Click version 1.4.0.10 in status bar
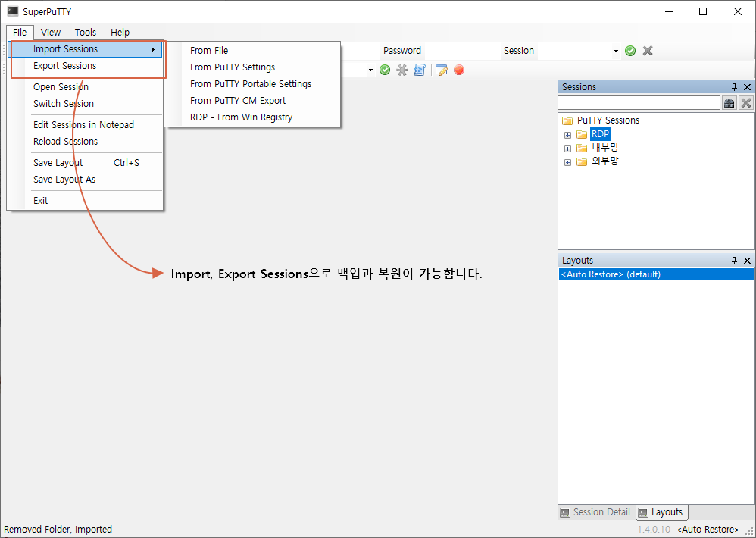Screen dimensions: 756x538 654,530
